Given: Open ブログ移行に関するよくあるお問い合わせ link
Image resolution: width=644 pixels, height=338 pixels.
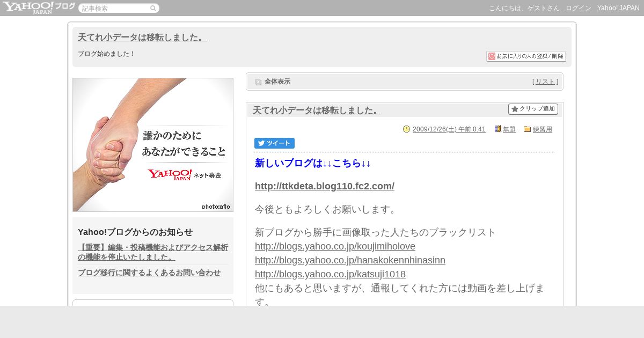Looking at the screenshot, I should (x=149, y=273).
